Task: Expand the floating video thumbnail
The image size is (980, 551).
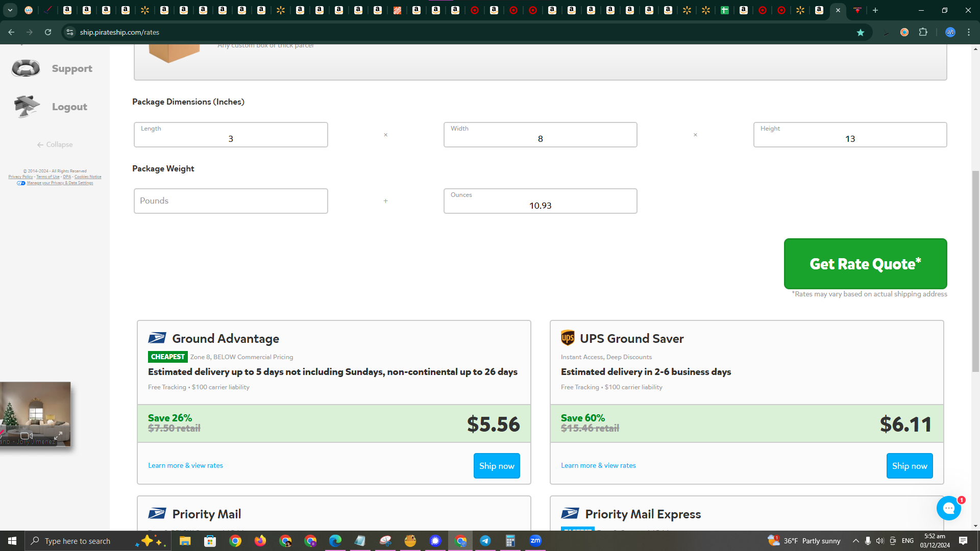Action: pyautogui.click(x=58, y=435)
